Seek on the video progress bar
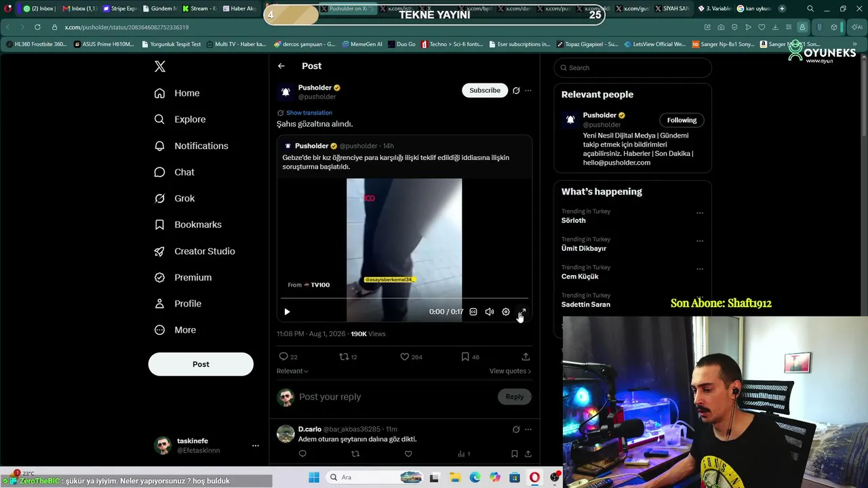Viewport: 868px width, 488px height. point(404,298)
